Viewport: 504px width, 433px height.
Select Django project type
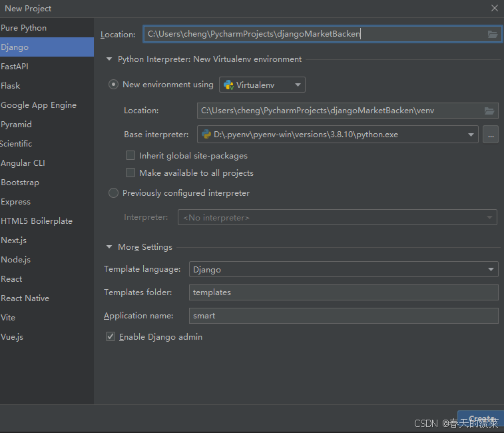[x=47, y=47]
